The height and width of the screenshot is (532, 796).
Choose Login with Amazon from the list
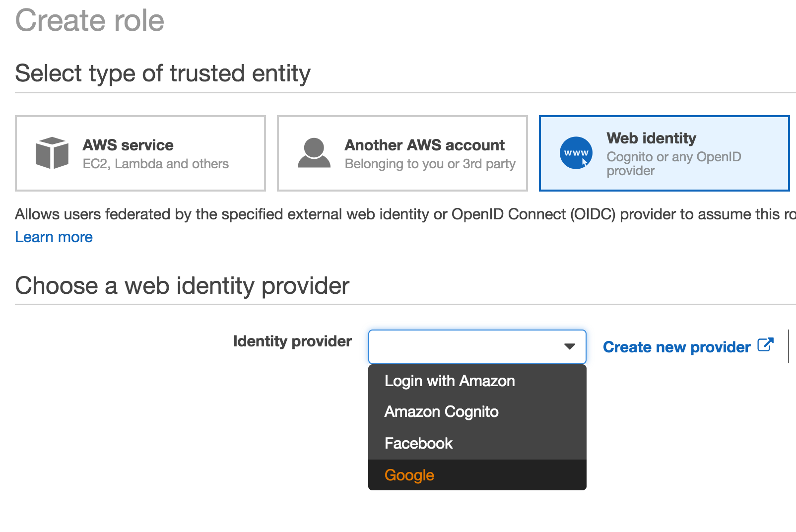[450, 381]
